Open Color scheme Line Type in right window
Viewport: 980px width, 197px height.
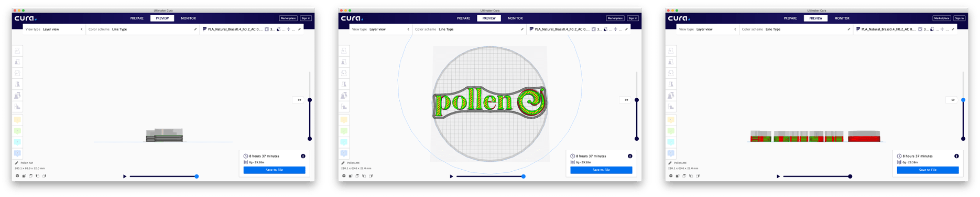point(796,29)
